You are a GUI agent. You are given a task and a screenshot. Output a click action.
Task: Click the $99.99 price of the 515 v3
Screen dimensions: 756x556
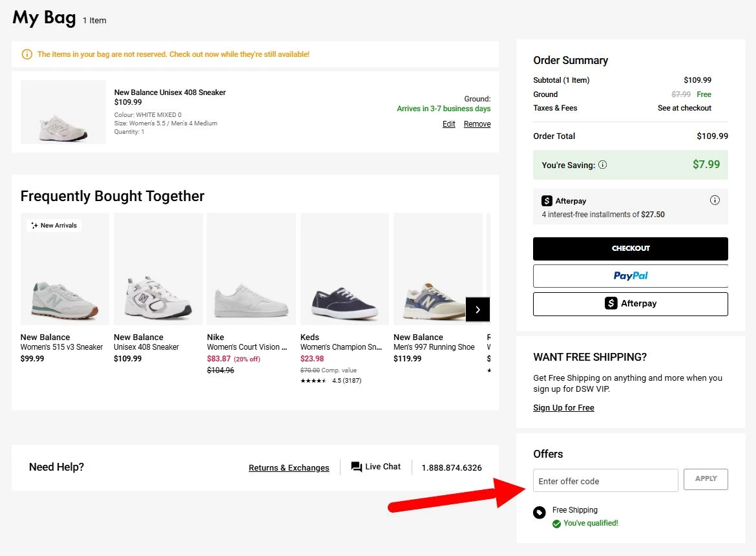tap(32, 359)
